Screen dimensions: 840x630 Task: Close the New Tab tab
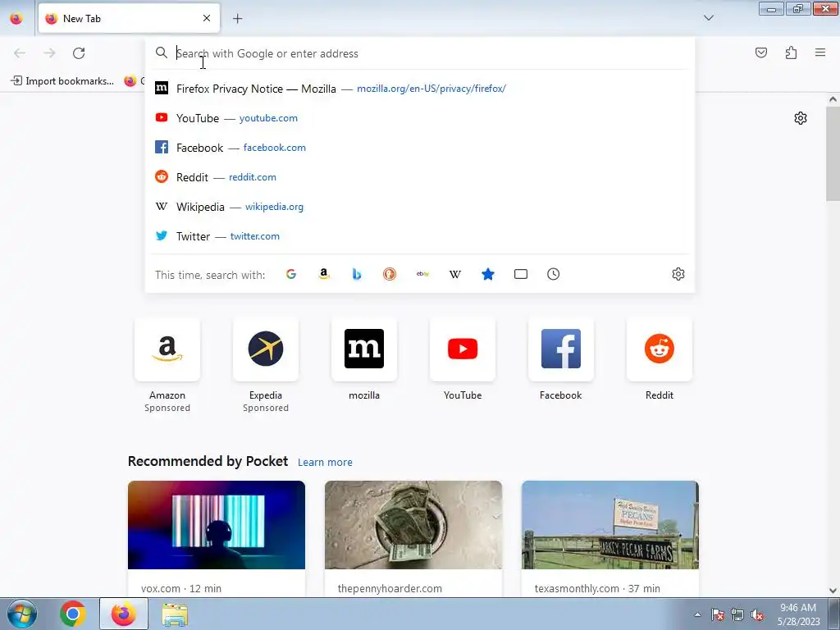[207, 18]
